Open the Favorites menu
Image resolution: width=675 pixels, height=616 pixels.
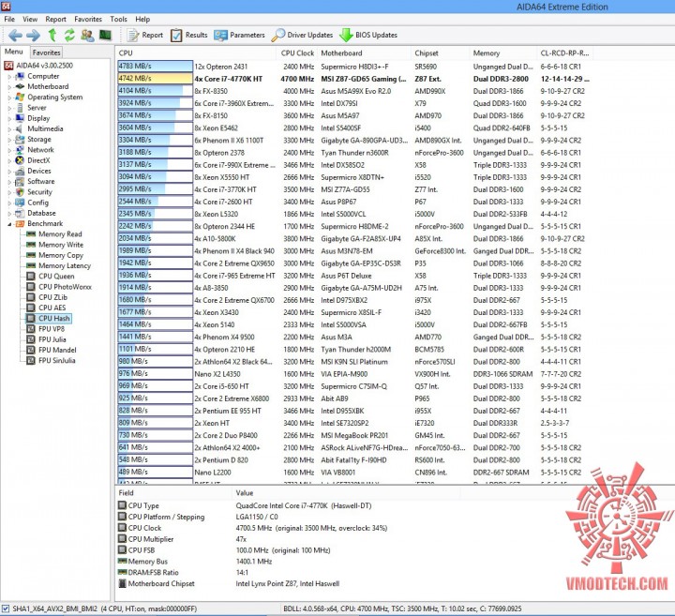88,20
